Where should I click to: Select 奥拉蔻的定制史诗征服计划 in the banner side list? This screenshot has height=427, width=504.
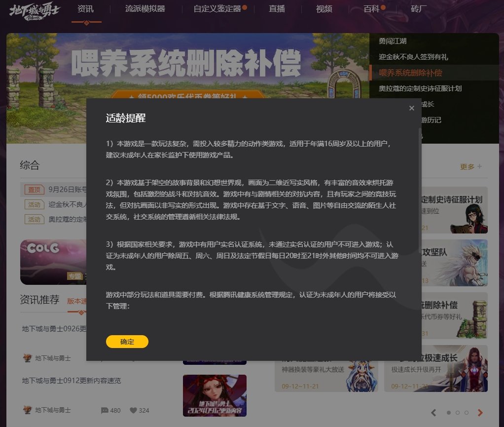click(420, 88)
